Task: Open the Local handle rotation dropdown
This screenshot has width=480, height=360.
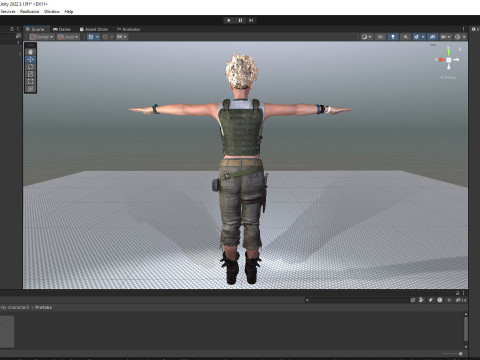Action: (x=68, y=37)
